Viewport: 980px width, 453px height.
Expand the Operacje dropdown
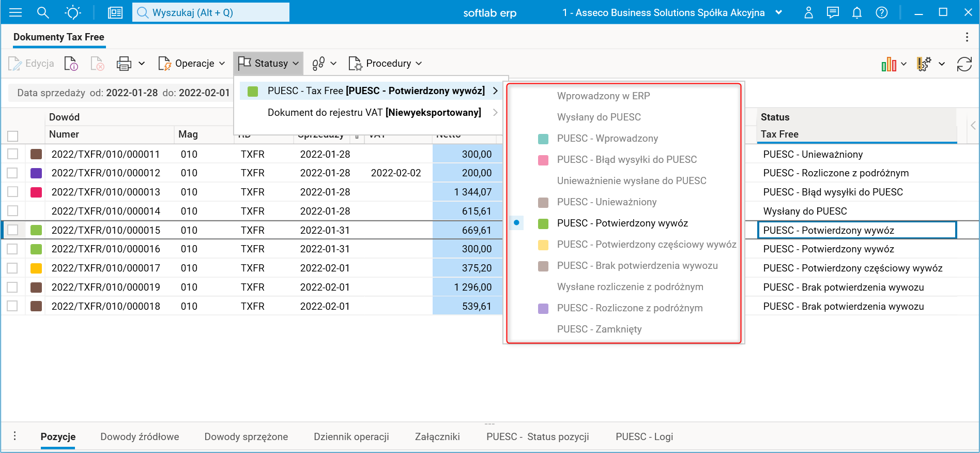192,64
